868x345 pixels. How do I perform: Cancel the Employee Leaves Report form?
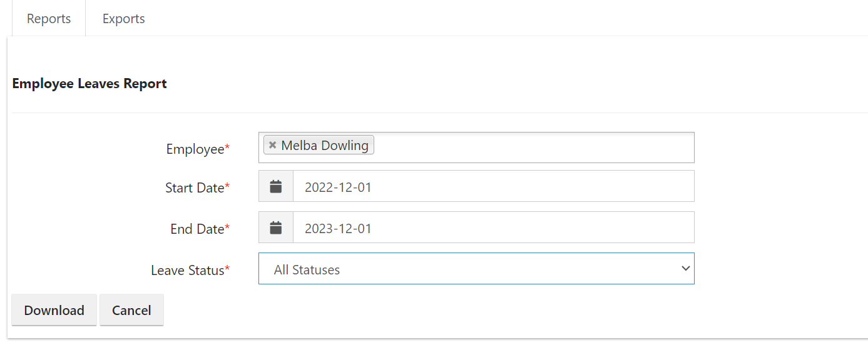tap(131, 310)
